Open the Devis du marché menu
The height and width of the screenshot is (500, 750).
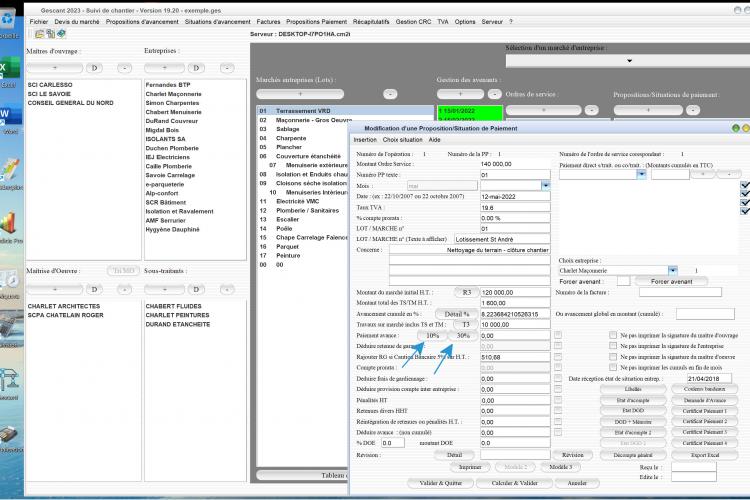tap(77, 22)
